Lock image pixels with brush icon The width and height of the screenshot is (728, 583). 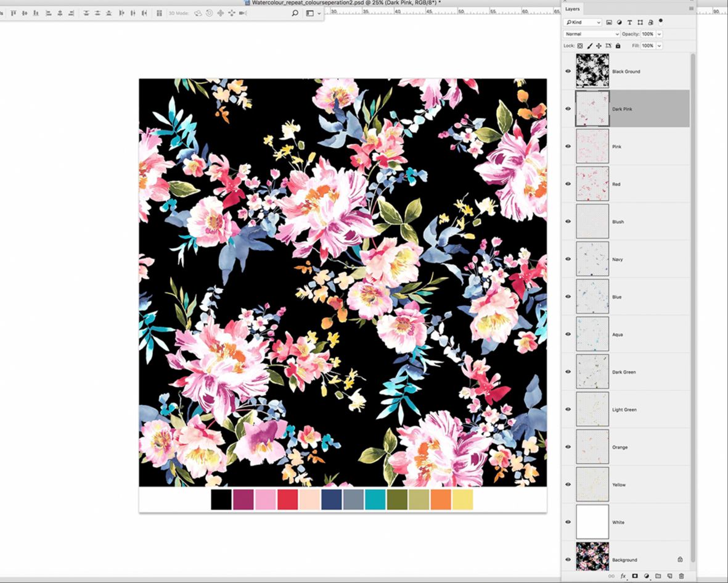pos(589,46)
